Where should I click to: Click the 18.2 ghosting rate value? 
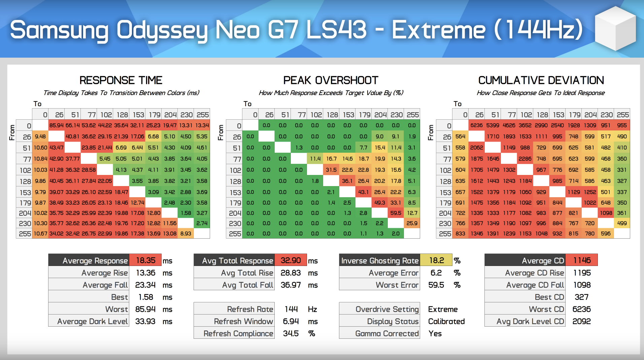pos(436,260)
